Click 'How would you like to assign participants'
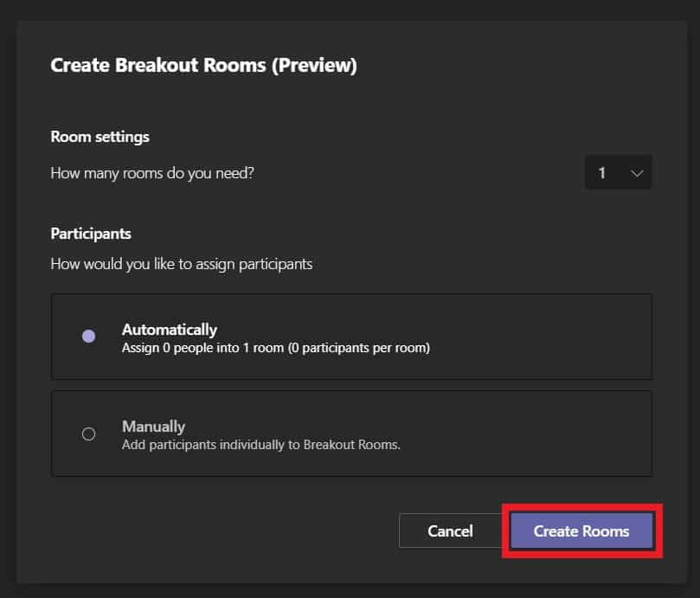Viewport: 700px width, 598px height. pos(181,264)
